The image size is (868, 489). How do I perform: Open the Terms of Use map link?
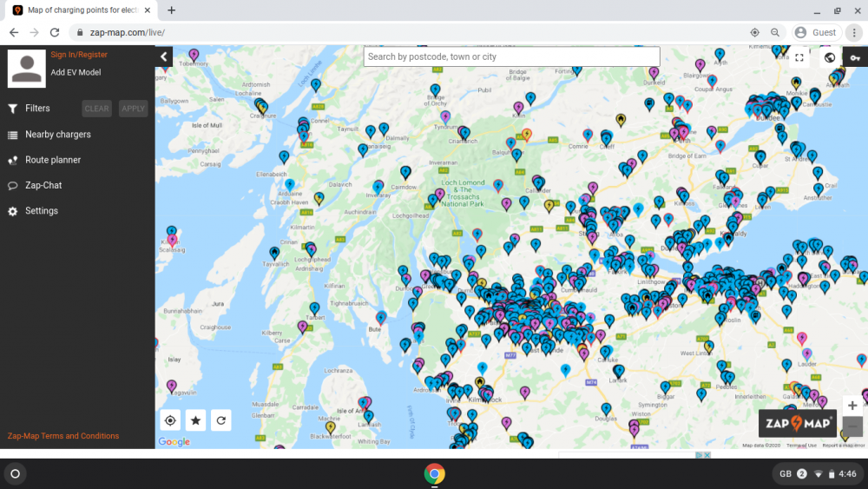(x=801, y=446)
